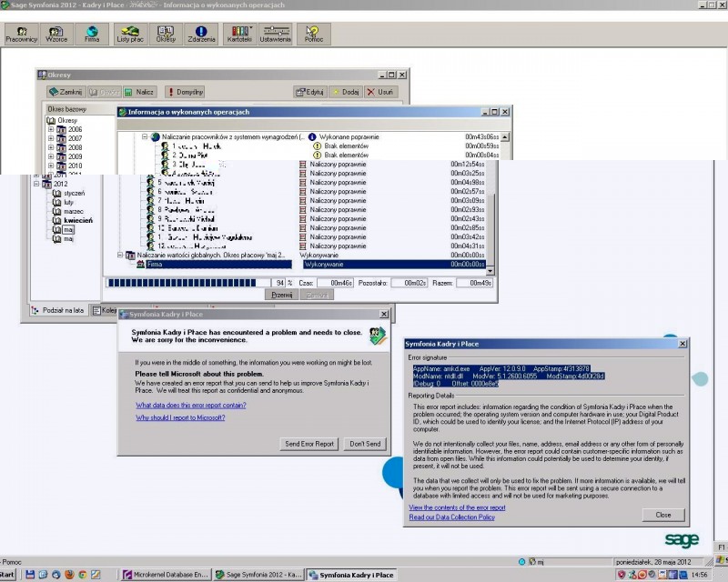This screenshot has height=582, width=728.
Task: Expand the 2008 year tree node
Action: coord(52,147)
